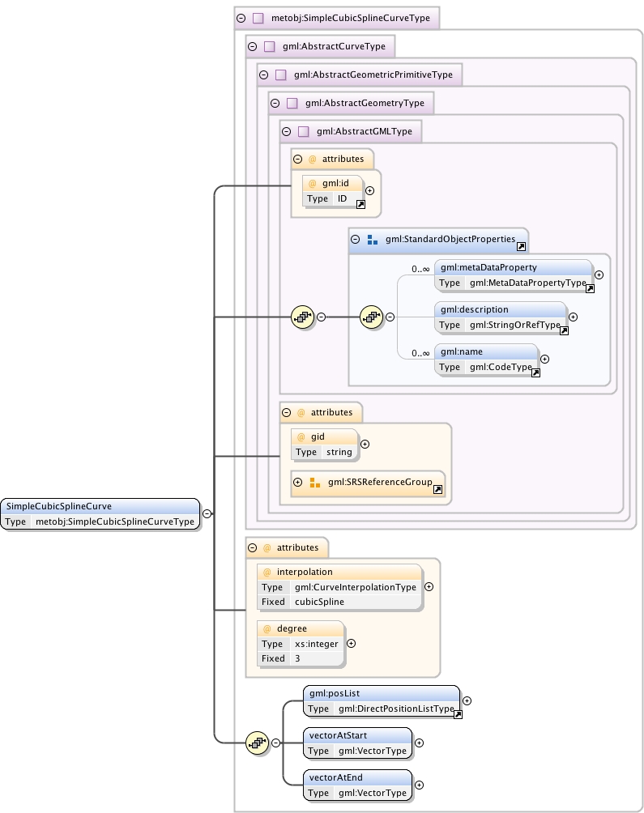Collapse the SimpleCubicSplineCurve root element
The image size is (644, 813).
click(207, 514)
